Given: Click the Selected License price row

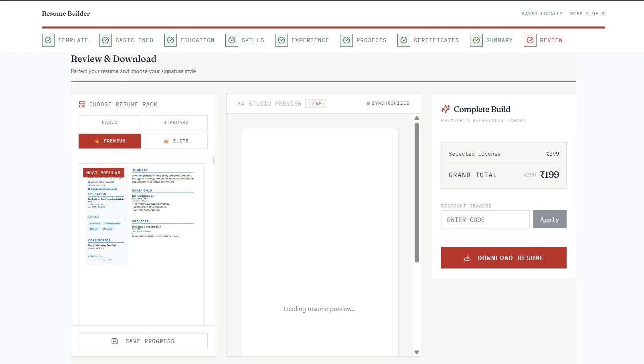Looking at the screenshot, I should 504,154.
